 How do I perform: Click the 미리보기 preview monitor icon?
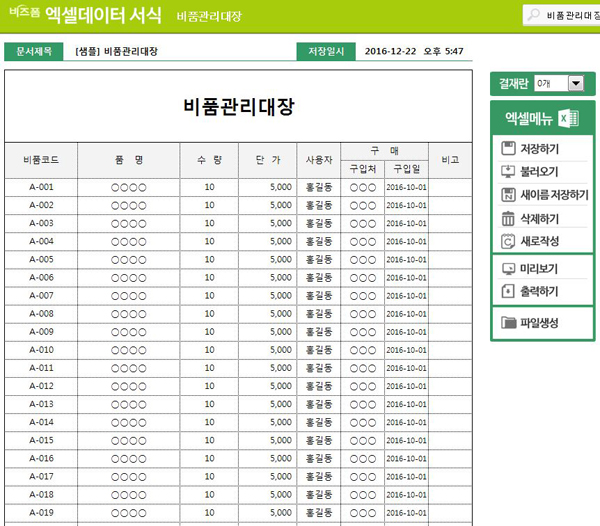click(x=509, y=269)
